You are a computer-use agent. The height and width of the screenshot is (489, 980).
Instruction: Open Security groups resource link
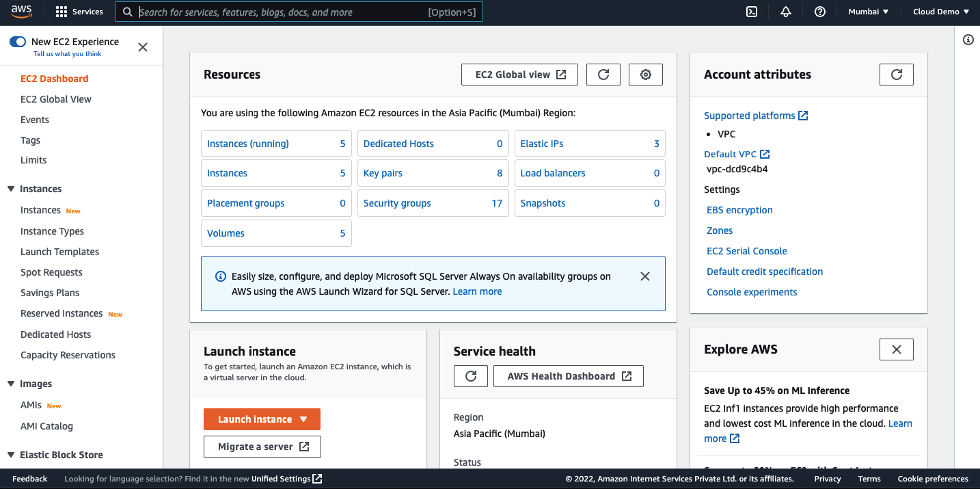coord(397,203)
